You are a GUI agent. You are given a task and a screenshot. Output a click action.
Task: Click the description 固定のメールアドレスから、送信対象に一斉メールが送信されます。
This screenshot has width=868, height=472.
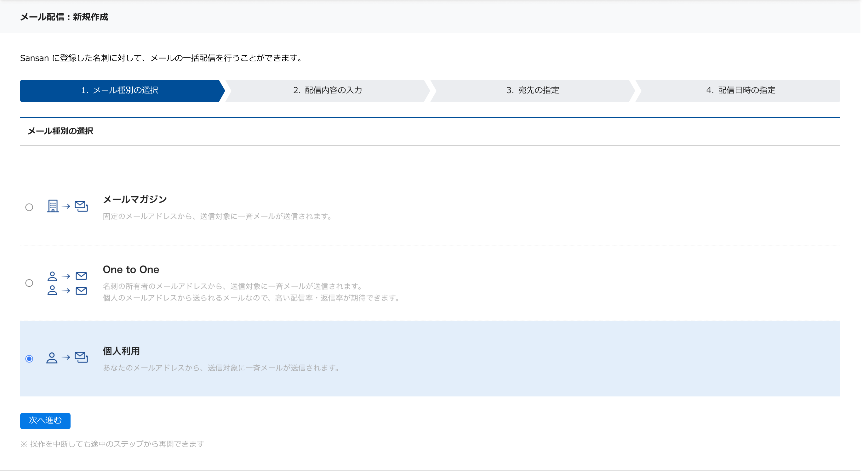(x=218, y=216)
